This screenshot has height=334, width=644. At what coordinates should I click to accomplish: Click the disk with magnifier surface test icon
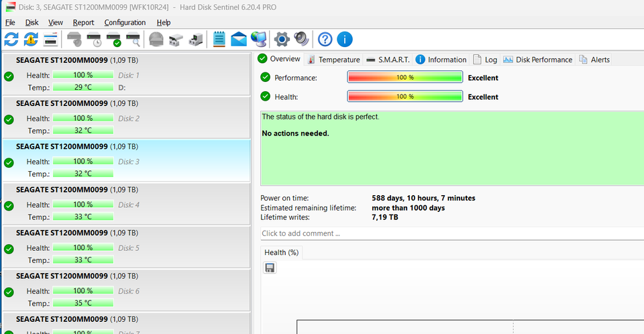tap(133, 40)
